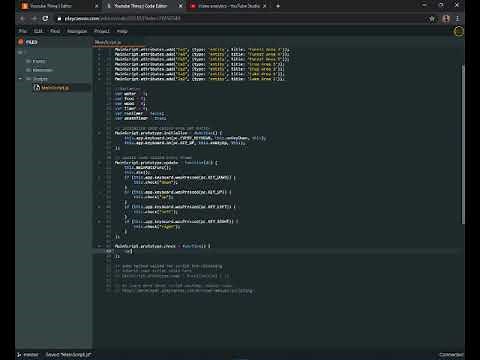Switch to the YouTube Studio browser tab
This screenshot has width=480, height=360.
pyautogui.click(x=228, y=6)
